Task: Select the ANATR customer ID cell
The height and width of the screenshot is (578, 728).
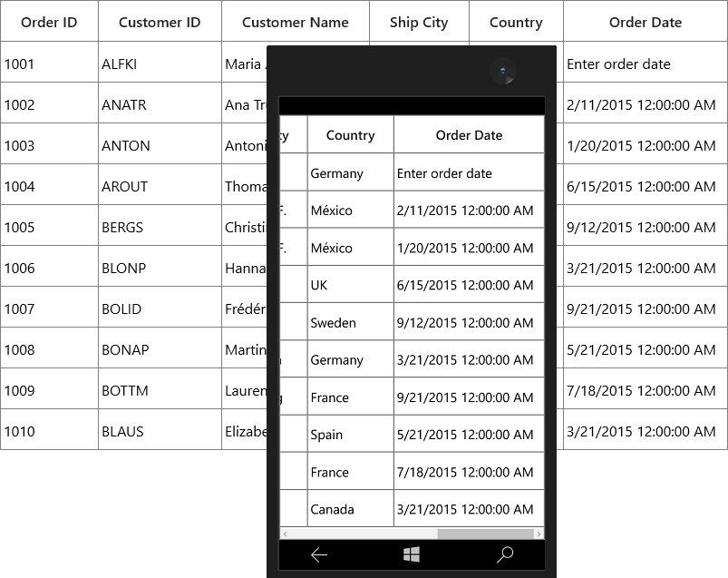Action: tap(160, 103)
